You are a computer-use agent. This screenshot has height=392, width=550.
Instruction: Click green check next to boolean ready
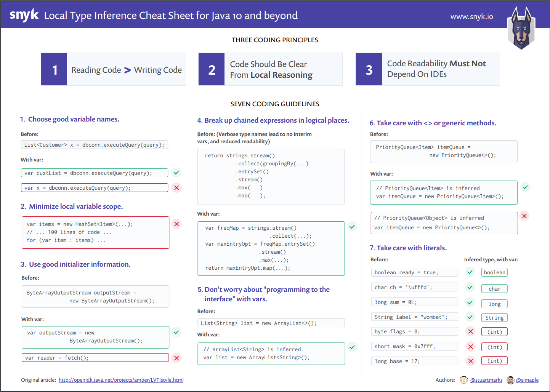coord(470,272)
